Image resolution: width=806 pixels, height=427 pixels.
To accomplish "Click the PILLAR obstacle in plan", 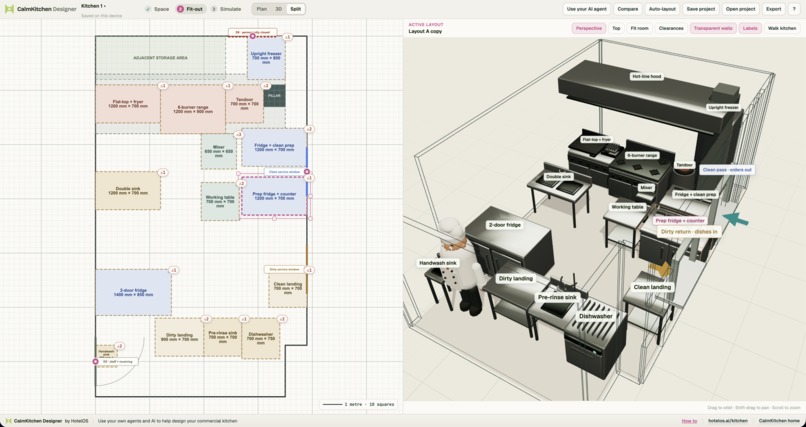I will [274, 96].
